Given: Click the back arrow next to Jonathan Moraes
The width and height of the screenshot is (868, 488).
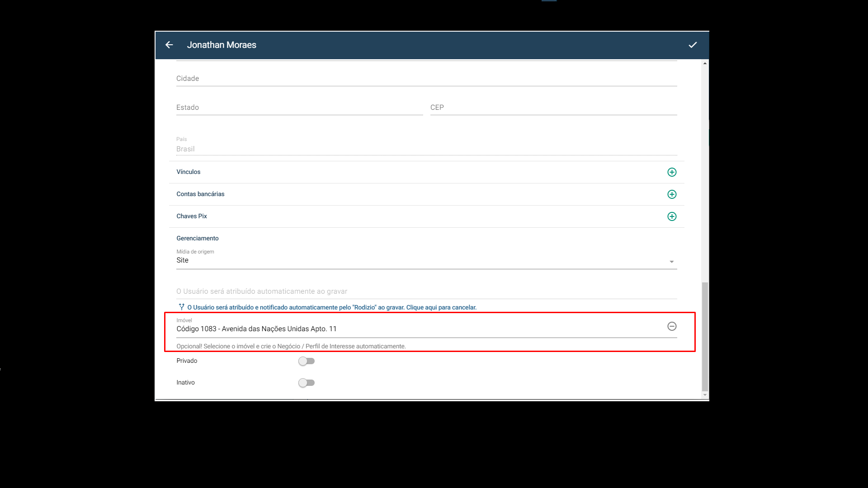Looking at the screenshot, I should click(x=169, y=45).
